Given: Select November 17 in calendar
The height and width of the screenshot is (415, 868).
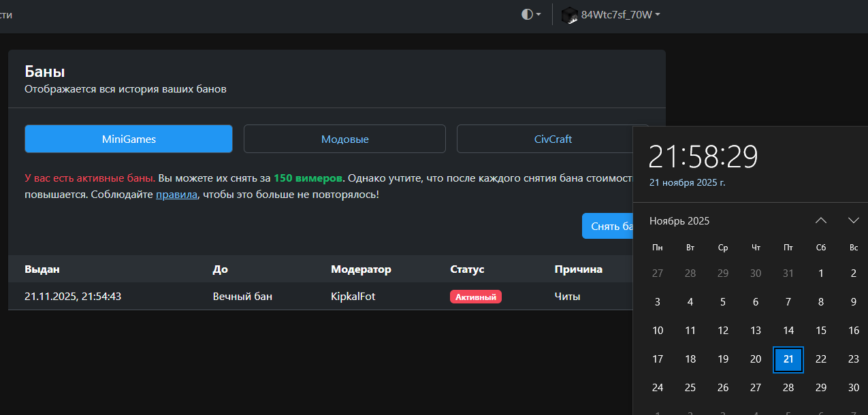Looking at the screenshot, I should click(x=658, y=359).
